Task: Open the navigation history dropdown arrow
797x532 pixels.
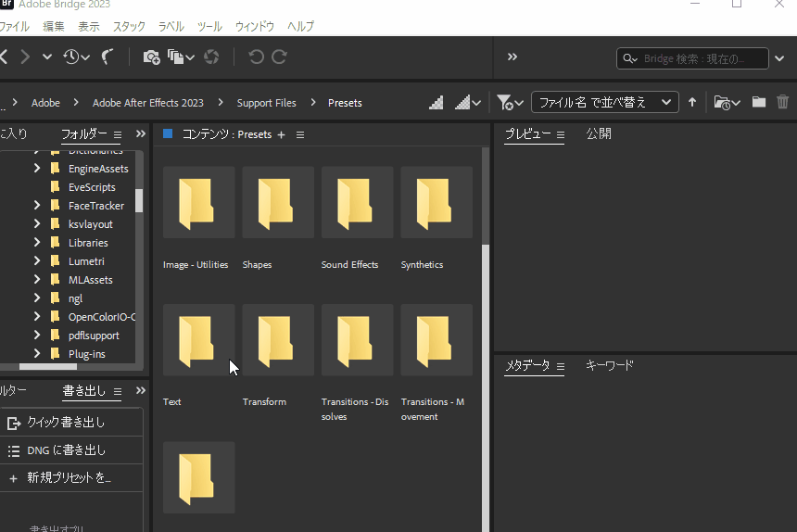Action: click(x=47, y=57)
